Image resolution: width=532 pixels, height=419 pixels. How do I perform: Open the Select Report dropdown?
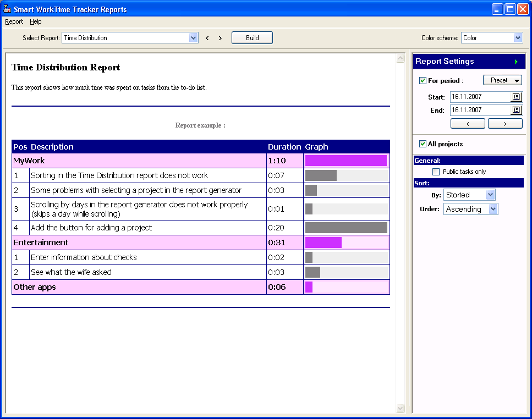(194, 38)
